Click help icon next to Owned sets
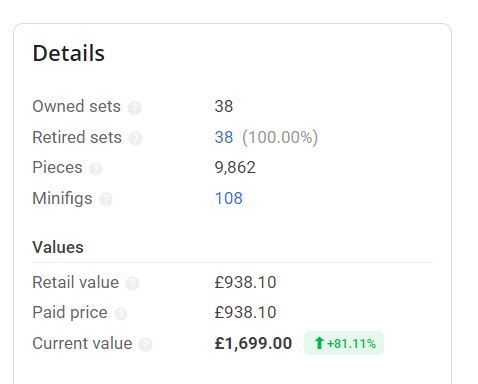 click(135, 108)
